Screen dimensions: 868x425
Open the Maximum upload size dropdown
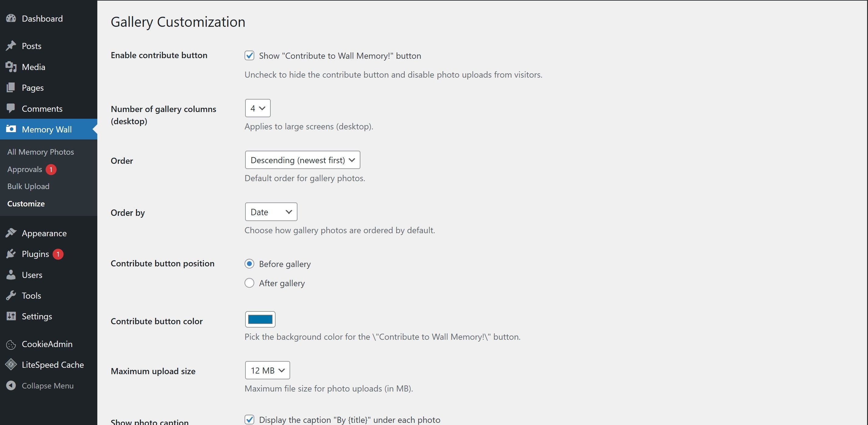click(x=268, y=371)
